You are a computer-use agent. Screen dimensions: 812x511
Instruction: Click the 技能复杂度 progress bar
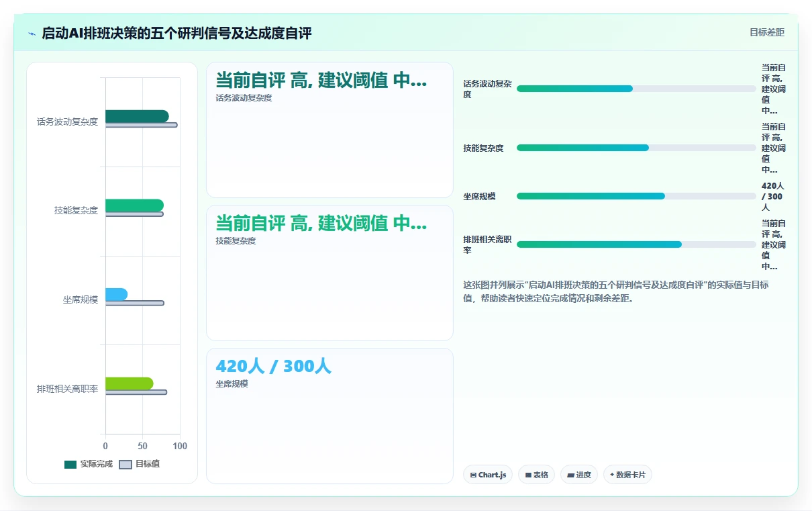tap(636, 148)
